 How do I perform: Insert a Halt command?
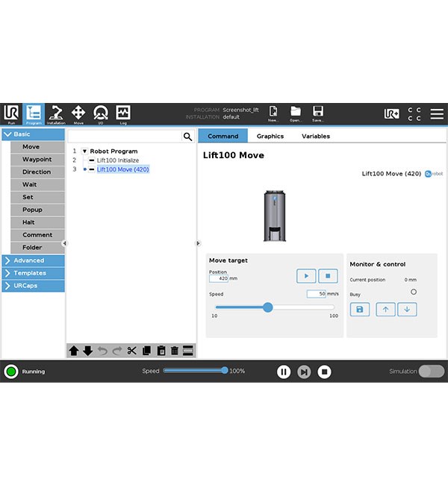pyautogui.click(x=37, y=222)
